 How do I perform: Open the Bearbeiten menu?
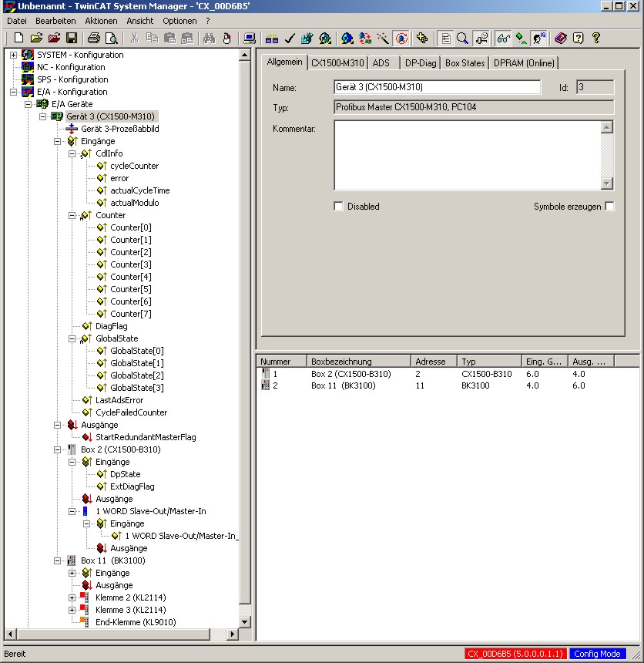tap(55, 21)
